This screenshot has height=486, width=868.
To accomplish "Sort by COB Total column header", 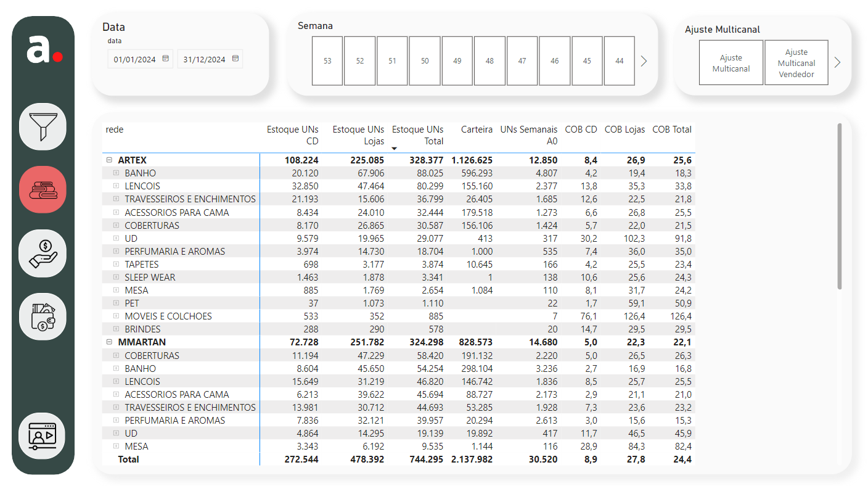I will 672,130.
